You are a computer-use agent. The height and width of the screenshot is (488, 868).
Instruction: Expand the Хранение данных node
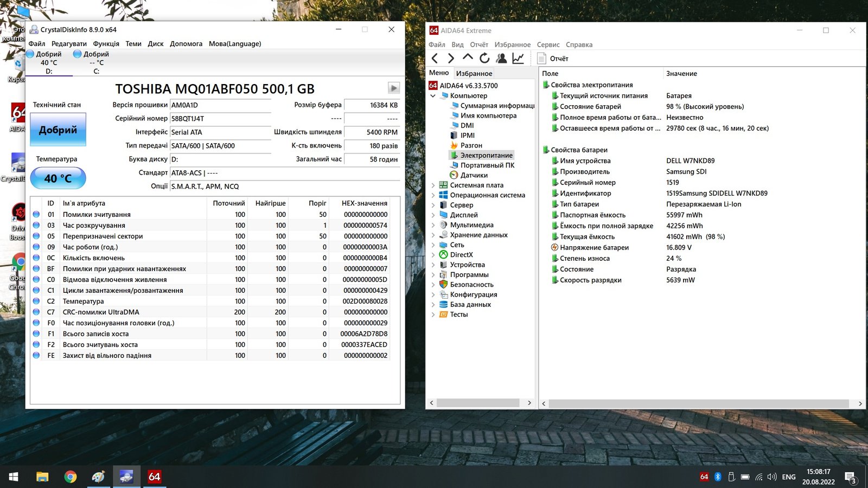[x=433, y=235]
